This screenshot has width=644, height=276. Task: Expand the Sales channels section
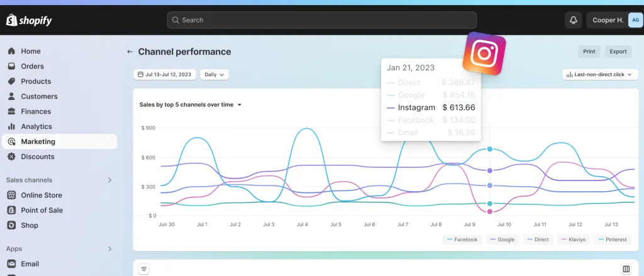(x=109, y=180)
